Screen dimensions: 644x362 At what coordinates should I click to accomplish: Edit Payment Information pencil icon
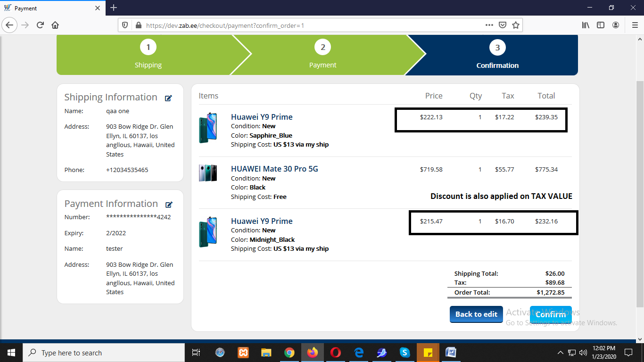click(x=169, y=205)
